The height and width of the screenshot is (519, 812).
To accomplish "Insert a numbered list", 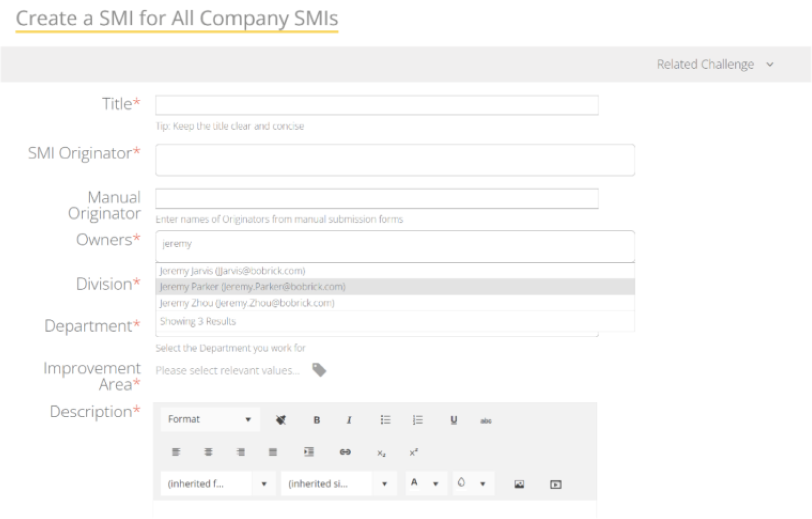I will (417, 420).
